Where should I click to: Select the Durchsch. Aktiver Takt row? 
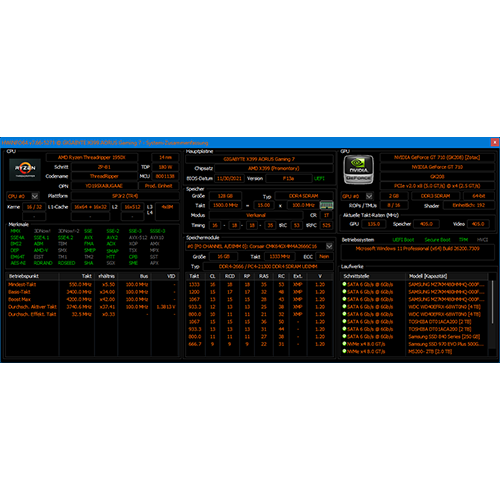coord(93,307)
